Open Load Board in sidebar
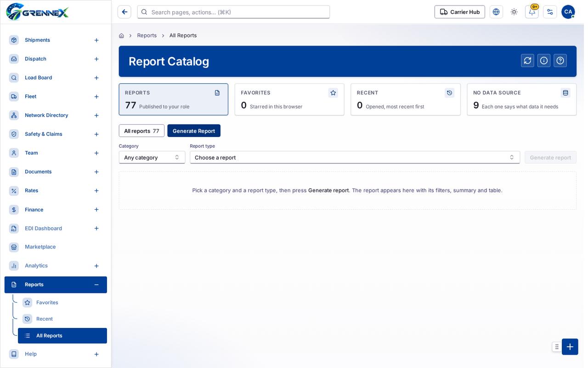This screenshot has width=588, height=368. click(x=56, y=78)
